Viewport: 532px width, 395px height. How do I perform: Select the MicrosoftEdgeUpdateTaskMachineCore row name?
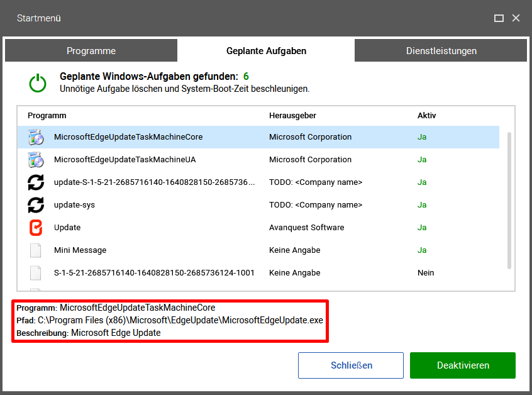point(128,136)
